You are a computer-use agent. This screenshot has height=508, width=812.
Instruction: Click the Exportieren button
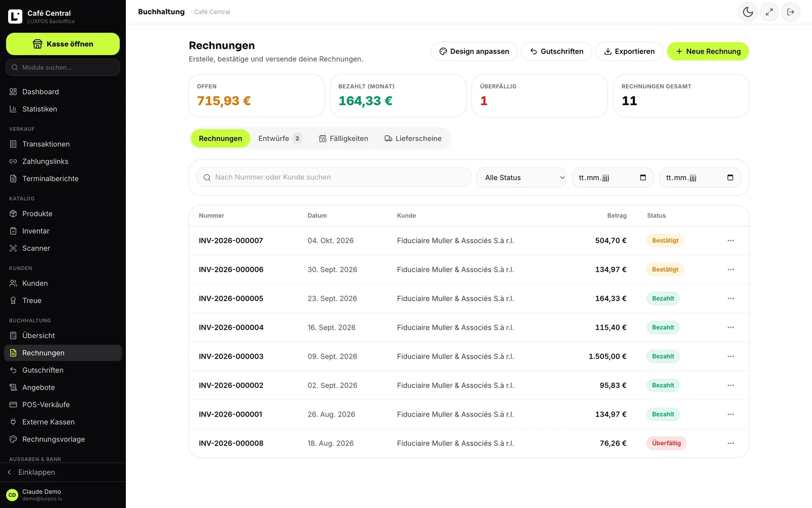(629, 51)
